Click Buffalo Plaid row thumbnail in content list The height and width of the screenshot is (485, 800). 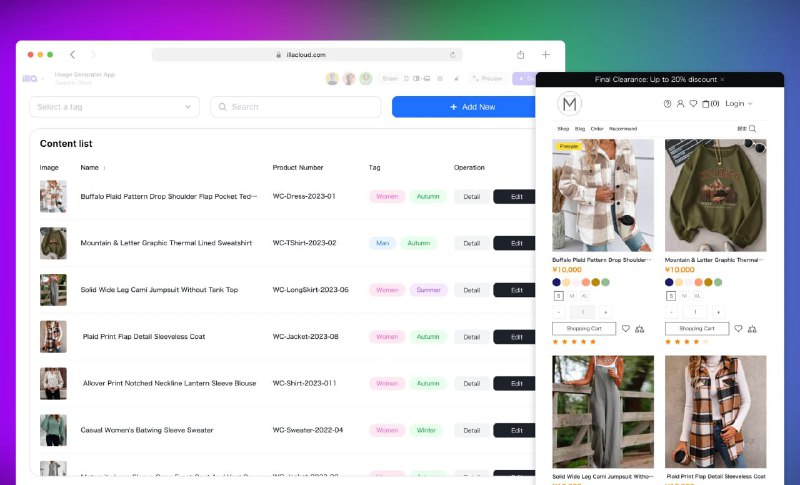53,196
